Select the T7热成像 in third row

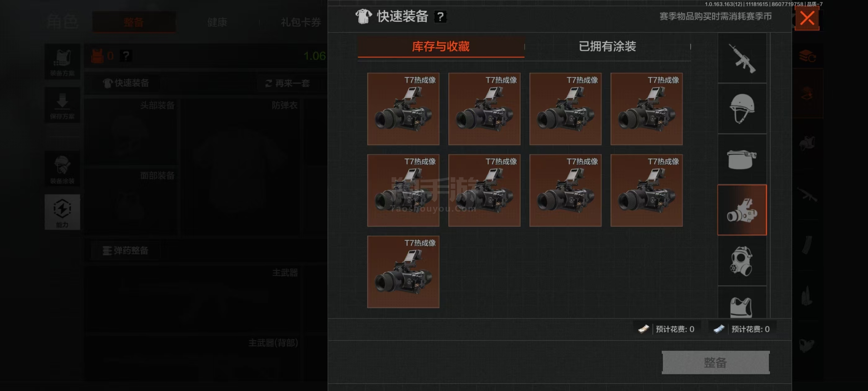click(403, 272)
